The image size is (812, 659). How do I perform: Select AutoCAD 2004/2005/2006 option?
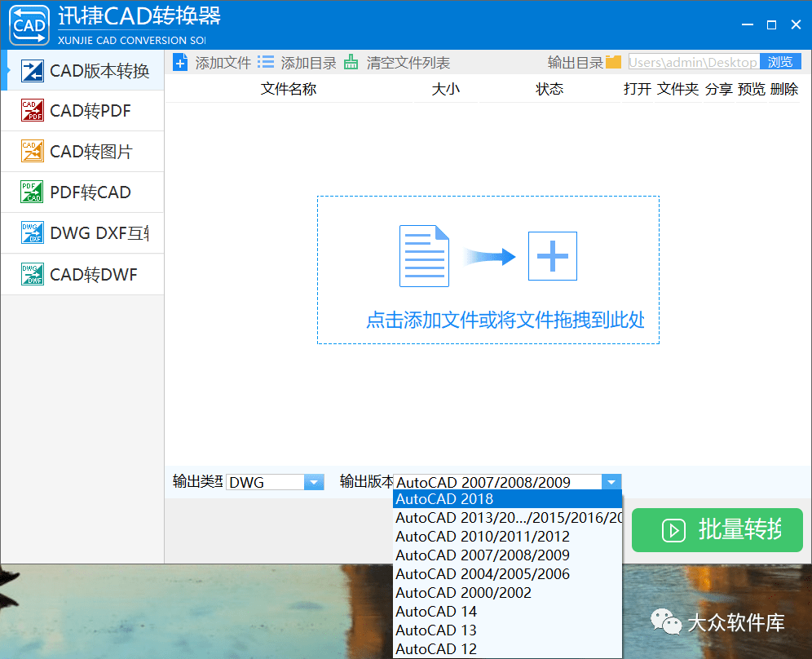click(507, 573)
